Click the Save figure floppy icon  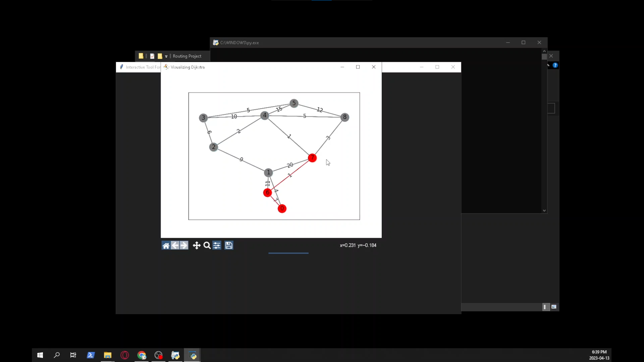229,246
